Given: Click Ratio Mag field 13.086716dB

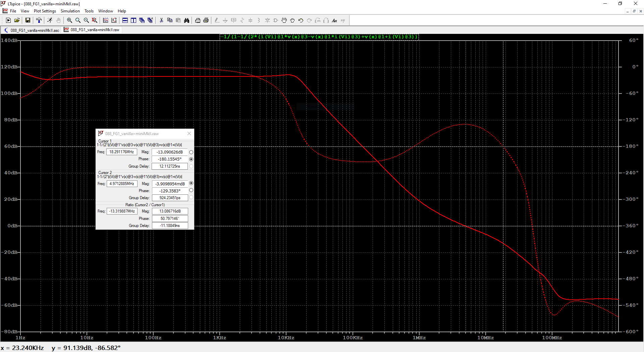Looking at the screenshot, I should pyautogui.click(x=170, y=211).
